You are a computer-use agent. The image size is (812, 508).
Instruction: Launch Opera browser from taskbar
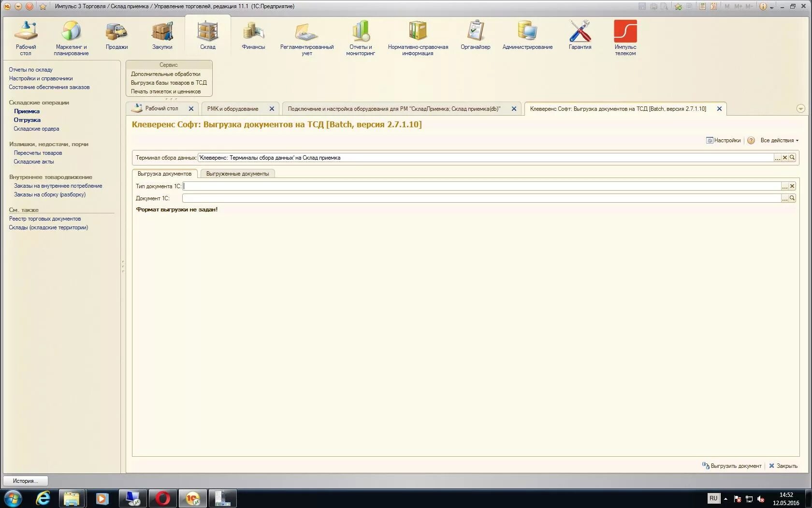click(163, 498)
